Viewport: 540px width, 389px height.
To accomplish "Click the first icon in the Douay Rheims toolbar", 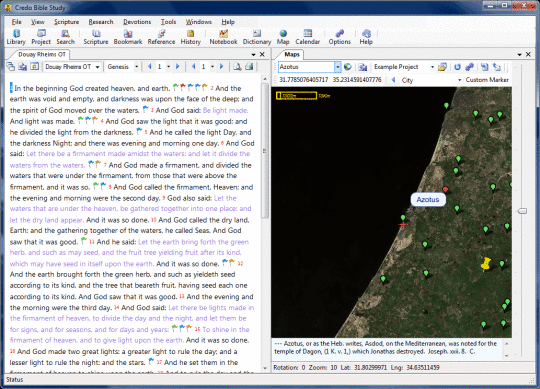I will pyautogui.click(x=11, y=66).
